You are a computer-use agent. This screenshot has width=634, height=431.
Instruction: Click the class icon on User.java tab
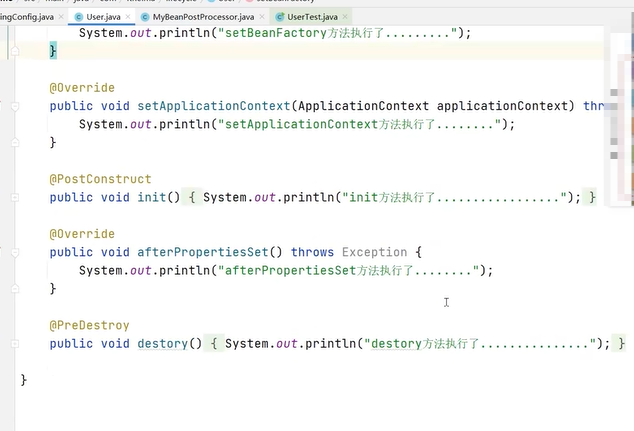79,17
